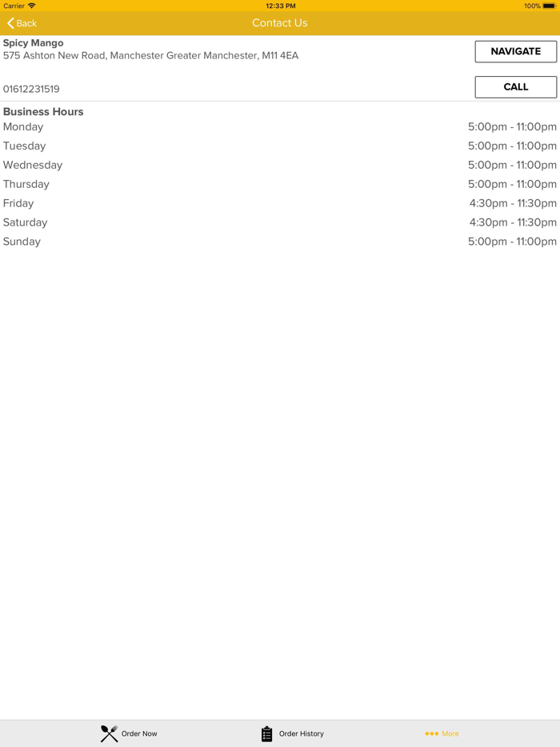Tap the Contact Us title
560x747 pixels.
[x=280, y=23]
